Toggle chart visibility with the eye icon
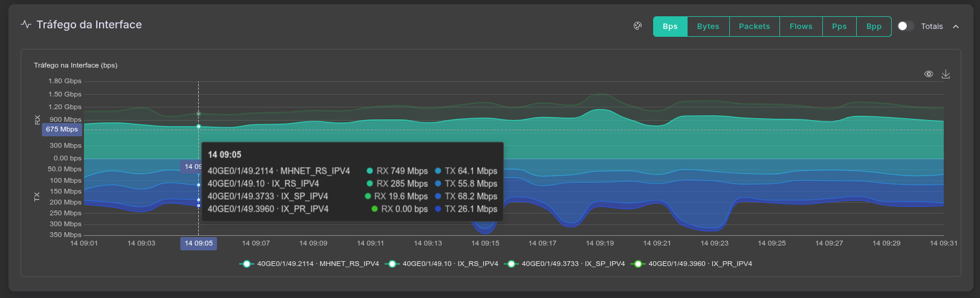The width and height of the screenshot is (980, 298). click(x=929, y=74)
